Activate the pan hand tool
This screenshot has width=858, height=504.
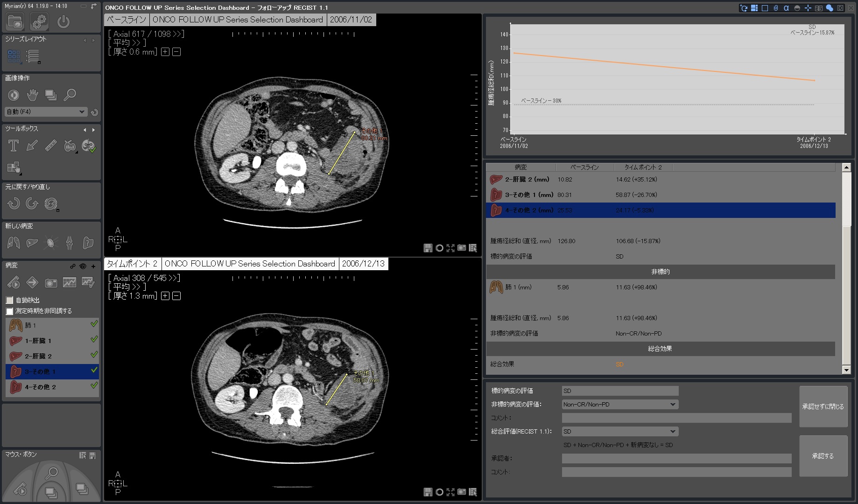coord(32,95)
